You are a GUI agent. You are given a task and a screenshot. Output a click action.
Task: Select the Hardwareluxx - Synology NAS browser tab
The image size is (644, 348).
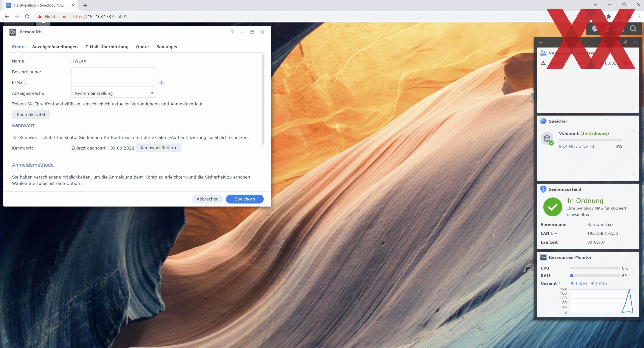(x=40, y=5)
